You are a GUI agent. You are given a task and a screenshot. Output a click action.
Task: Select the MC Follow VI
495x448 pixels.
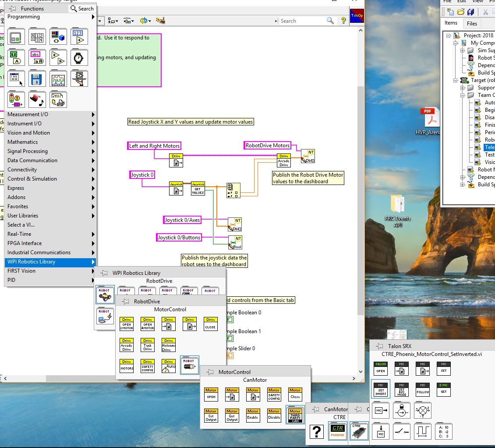(x=423, y=390)
